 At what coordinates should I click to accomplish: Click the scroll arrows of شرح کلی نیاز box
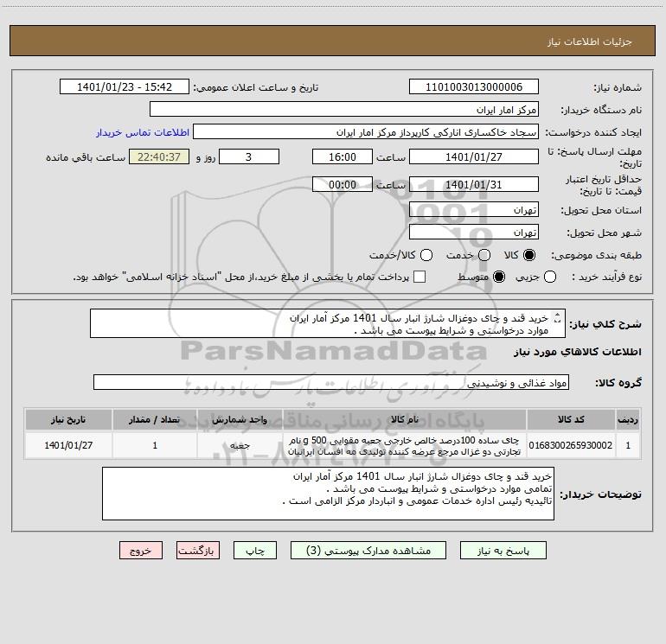pyautogui.click(x=558, y=317)
